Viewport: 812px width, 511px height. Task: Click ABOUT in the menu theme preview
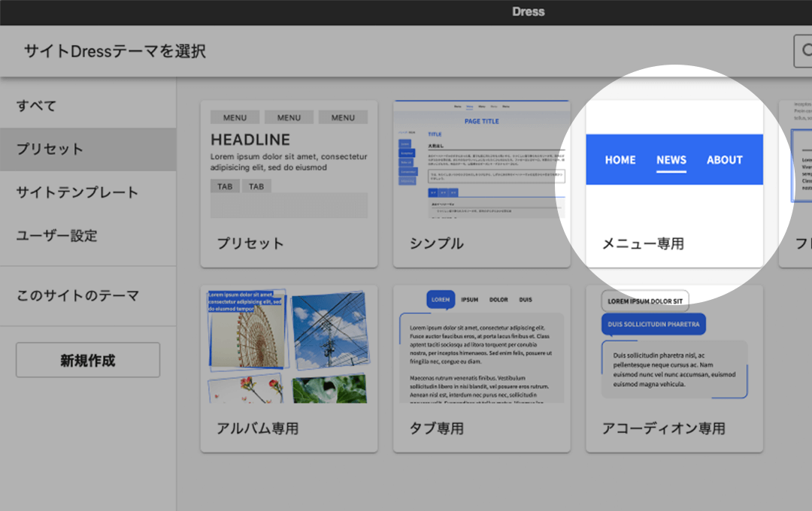coord(724,160)
